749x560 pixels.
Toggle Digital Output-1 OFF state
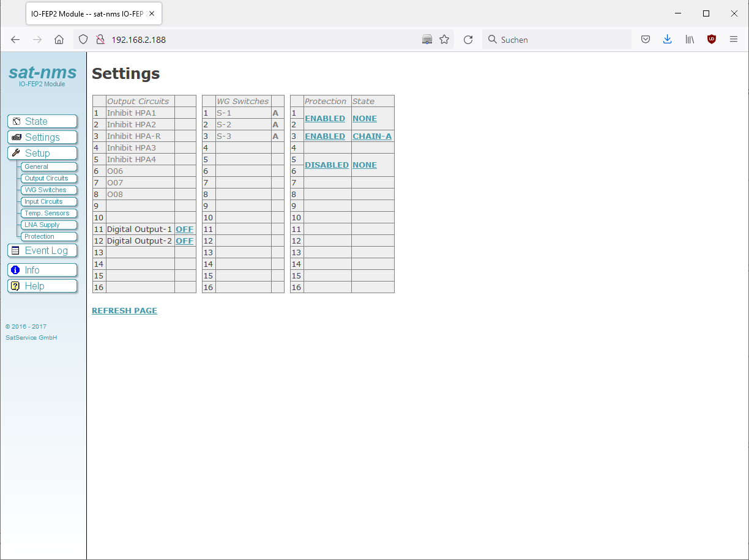coord(184,230)
